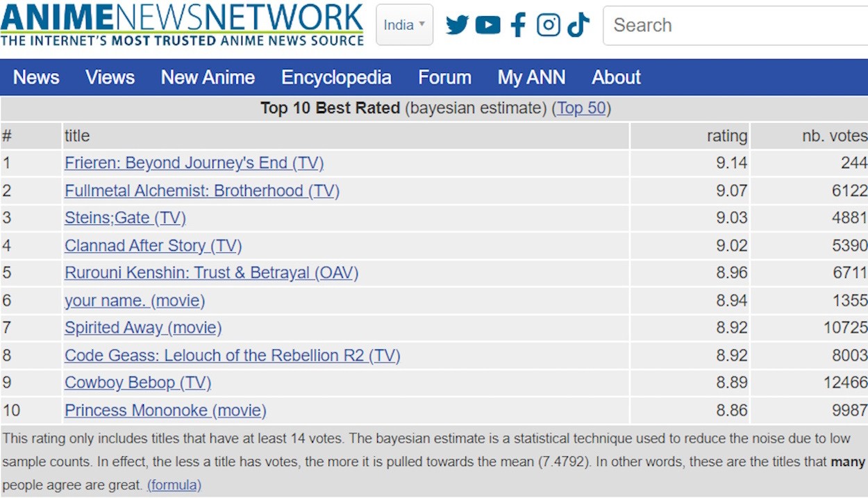Open the Steins;Gate (TV) link
Viewport: 868px width, 498px height.
tap(125, 217)
